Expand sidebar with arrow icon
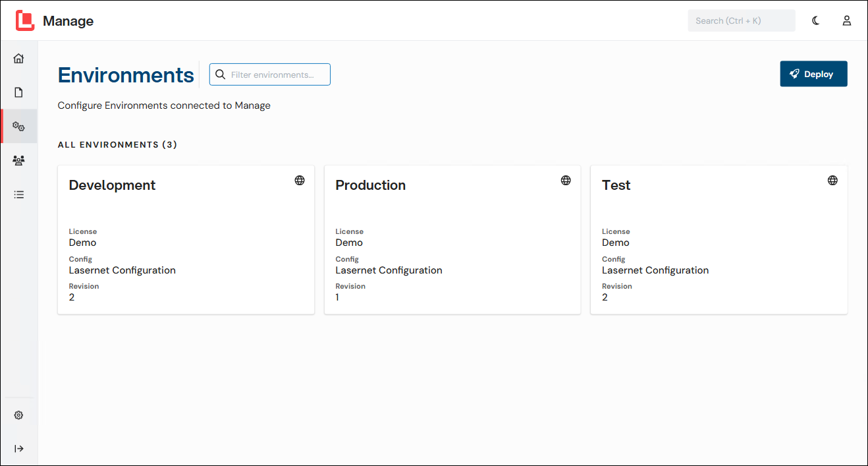Viewport: 868px width, 466px height. point(18,449)
